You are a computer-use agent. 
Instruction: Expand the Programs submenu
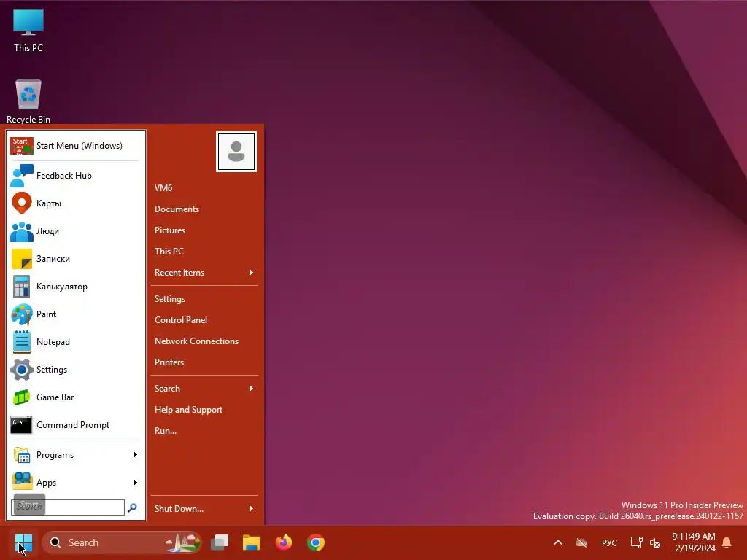(75, 455)
